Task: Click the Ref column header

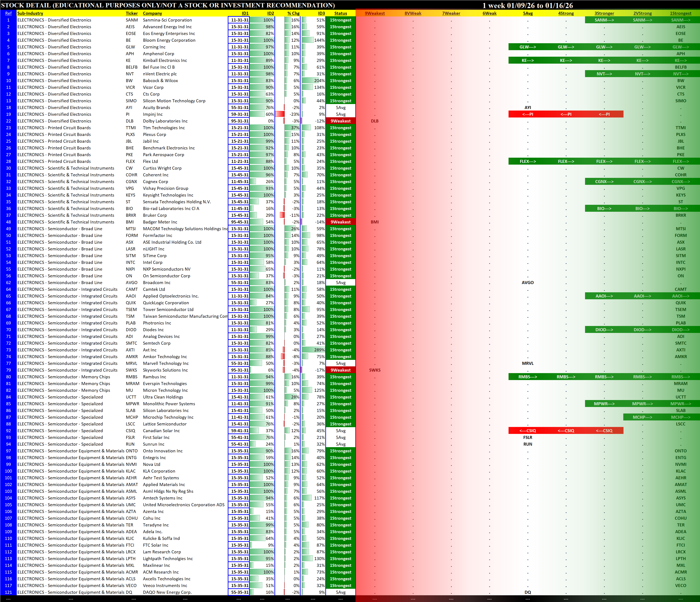Action: [x=8, y=13]
